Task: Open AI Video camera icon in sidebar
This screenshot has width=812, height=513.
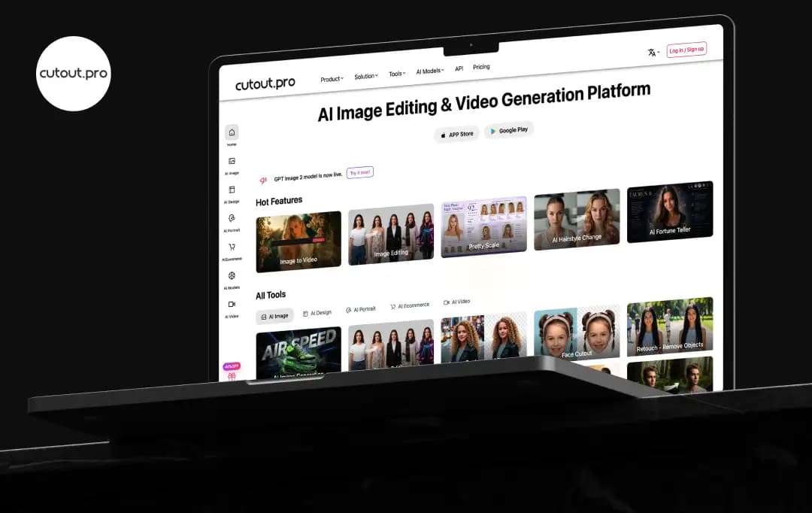Action: point(232,304)
